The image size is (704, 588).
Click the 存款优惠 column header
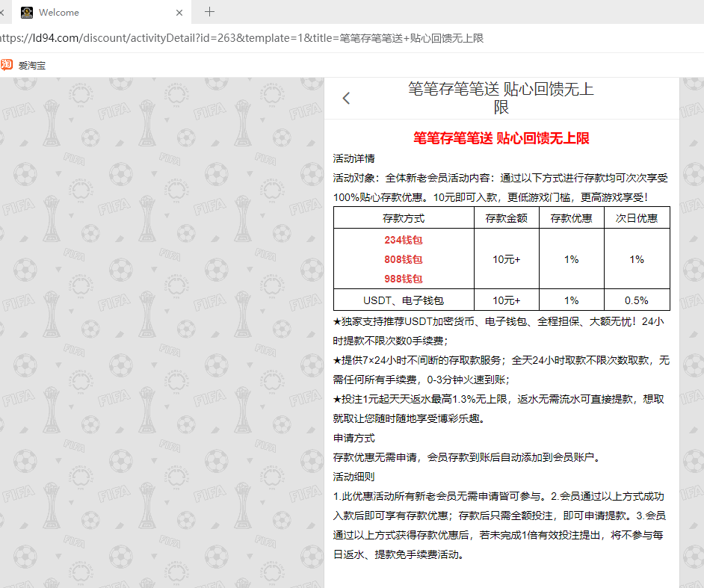pos(572,218)
